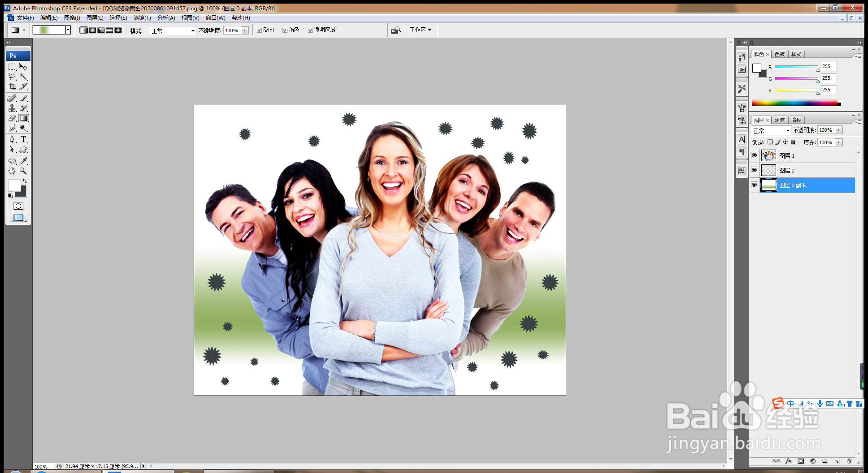The image size is (868, 473).
Task: Open layer style fx menu
Action: pyautogui.click(x=789, y=461)
